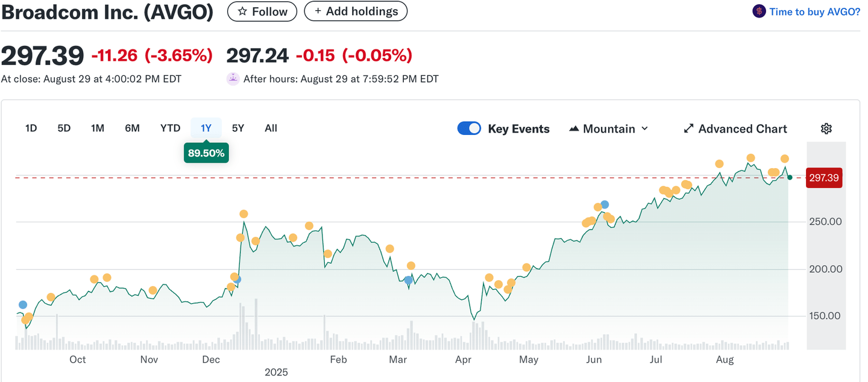Click the Advanced Chart expand arrows icon
This screenshot has height=382, width=868.
[688, 129]
